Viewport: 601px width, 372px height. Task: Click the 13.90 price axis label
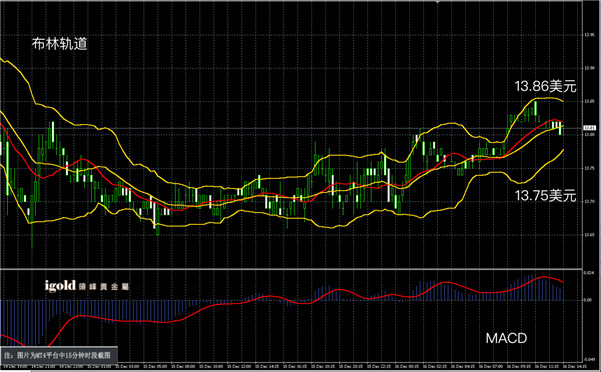coord(590,68)
